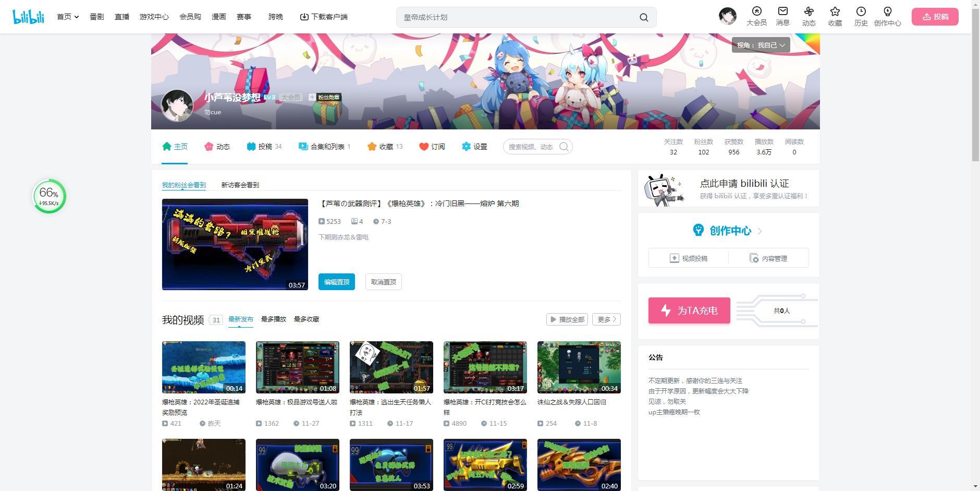Select 新访客会看到 tab
Screen dimensions: 980x491
pos(240,185)
